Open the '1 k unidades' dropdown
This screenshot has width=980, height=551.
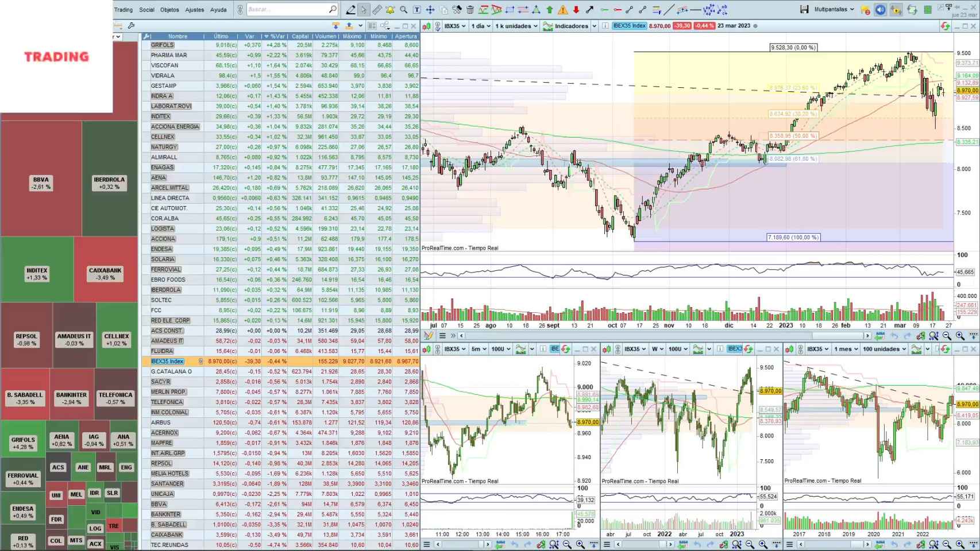tap(515, 26)
